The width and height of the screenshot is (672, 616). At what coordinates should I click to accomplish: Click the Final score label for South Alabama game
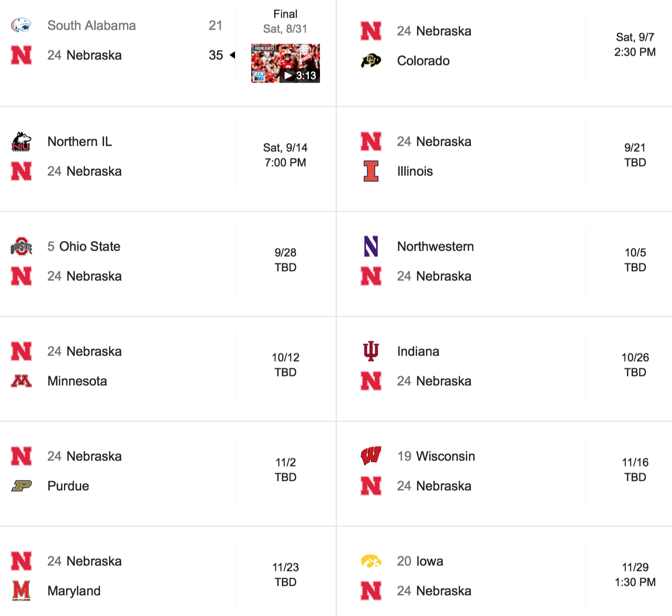(285, 13)
